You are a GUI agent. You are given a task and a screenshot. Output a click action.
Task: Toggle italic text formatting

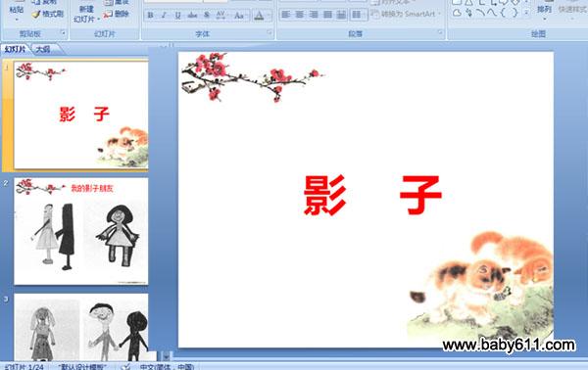(x=164, y=16)
